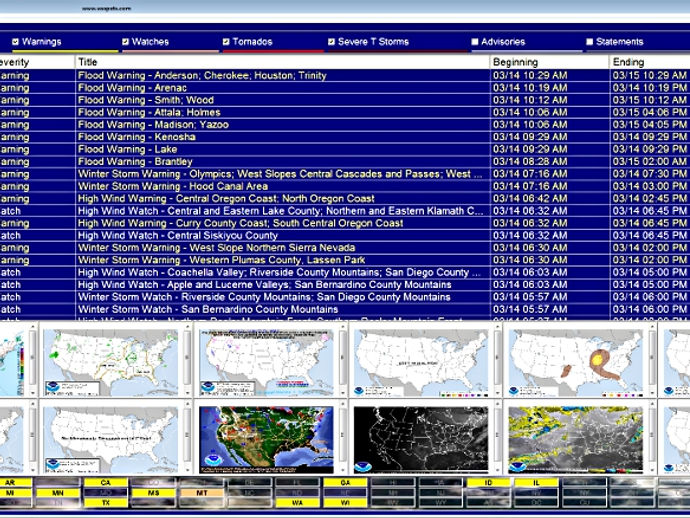Select the MI state button

click(x=15, y=492)
